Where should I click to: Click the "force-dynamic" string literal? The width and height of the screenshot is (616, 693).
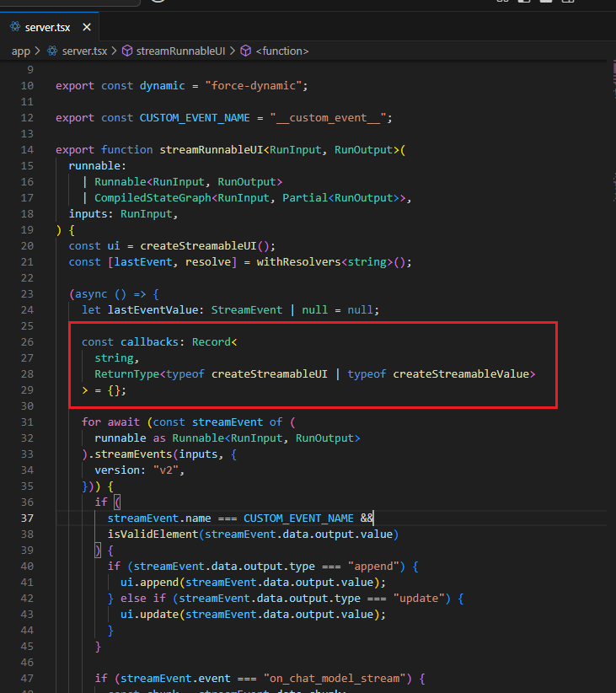point(253,86)
